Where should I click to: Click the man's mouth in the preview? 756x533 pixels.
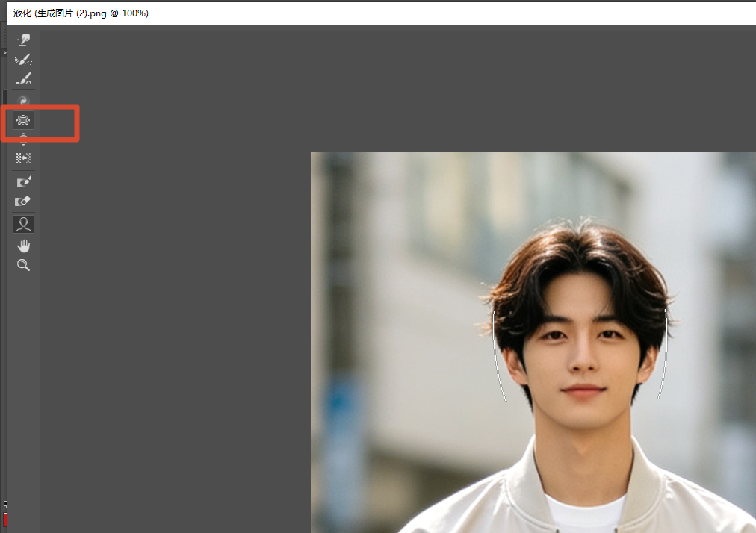pos(583,390)
